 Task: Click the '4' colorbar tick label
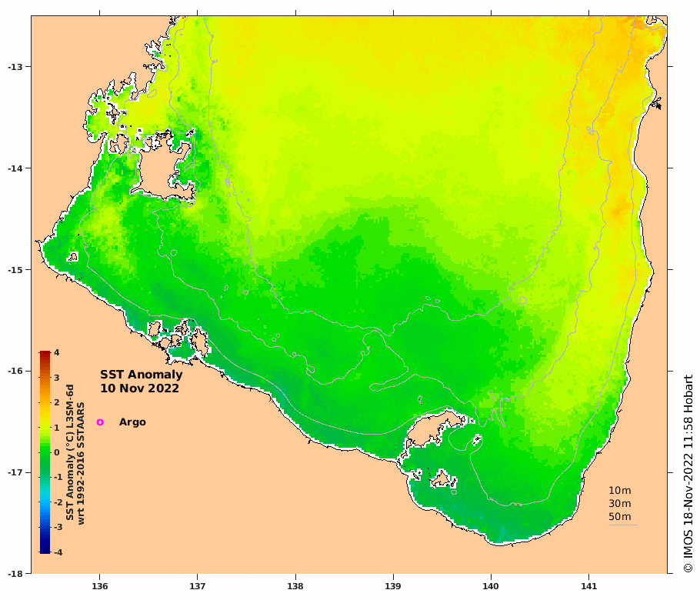[x=57, y=352]
